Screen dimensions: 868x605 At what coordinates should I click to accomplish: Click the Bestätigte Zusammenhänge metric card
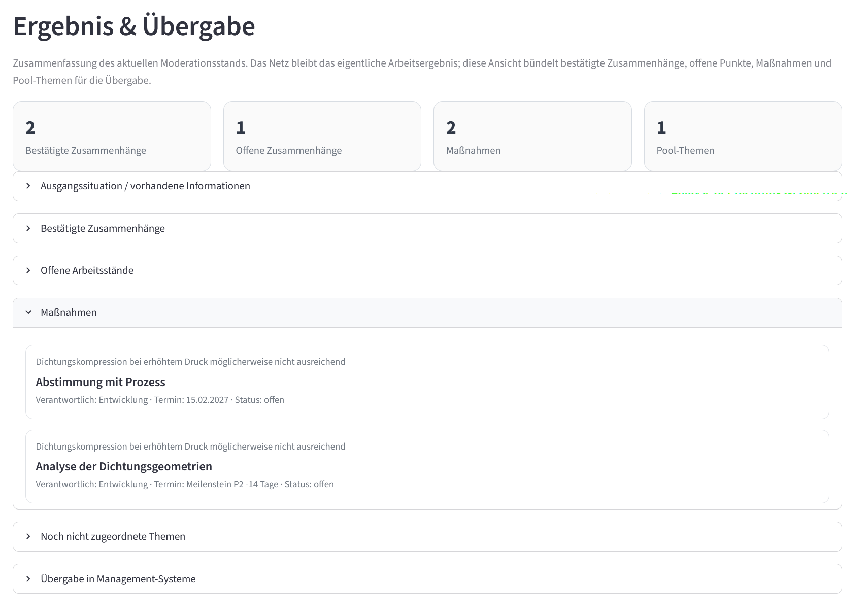click(x=112, y=136)
